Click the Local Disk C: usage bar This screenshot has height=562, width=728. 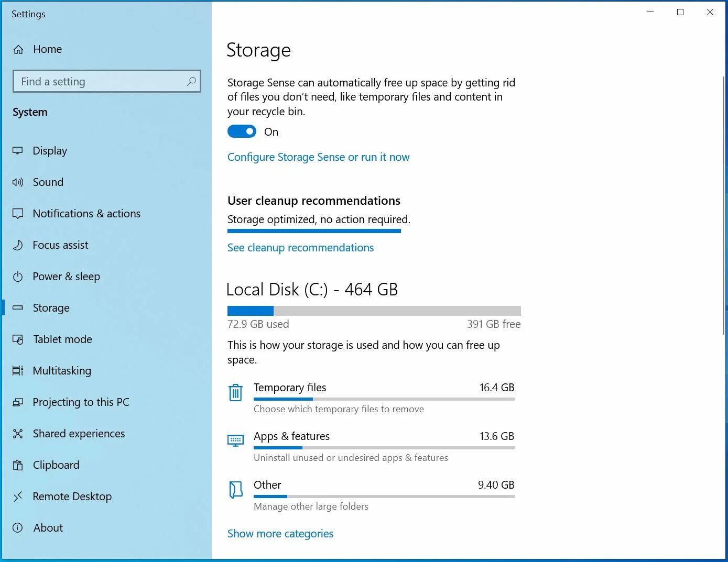pyautogui.click(x=374, y=311)
